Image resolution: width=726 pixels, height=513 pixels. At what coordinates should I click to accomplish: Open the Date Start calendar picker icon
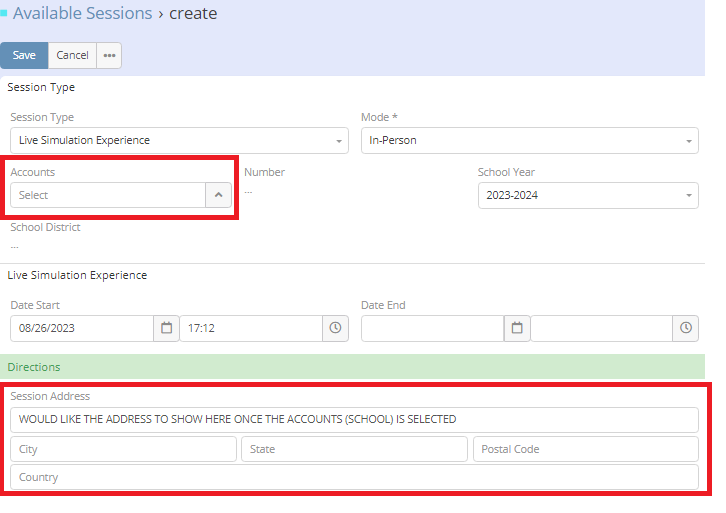[166, 328]
